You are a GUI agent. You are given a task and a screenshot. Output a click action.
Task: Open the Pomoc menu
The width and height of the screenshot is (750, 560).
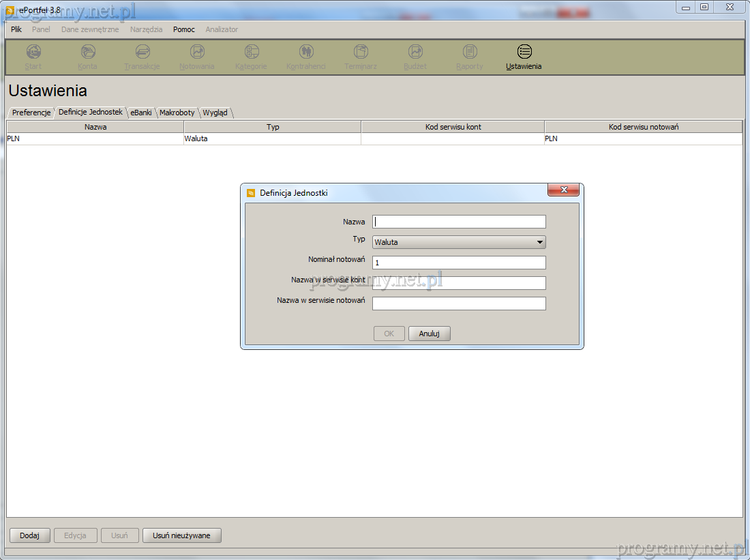(x=183, y=29)
